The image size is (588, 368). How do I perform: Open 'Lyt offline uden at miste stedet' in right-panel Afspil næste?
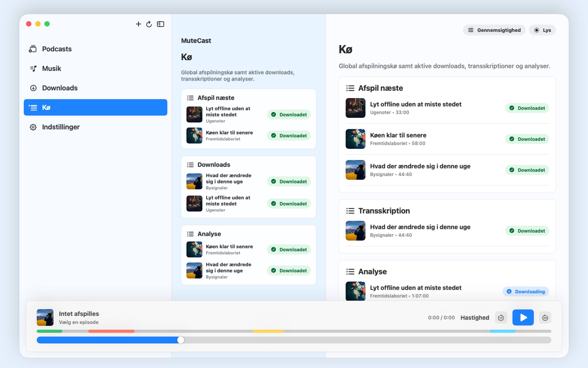pyautogui.click(x=415, y=104)
